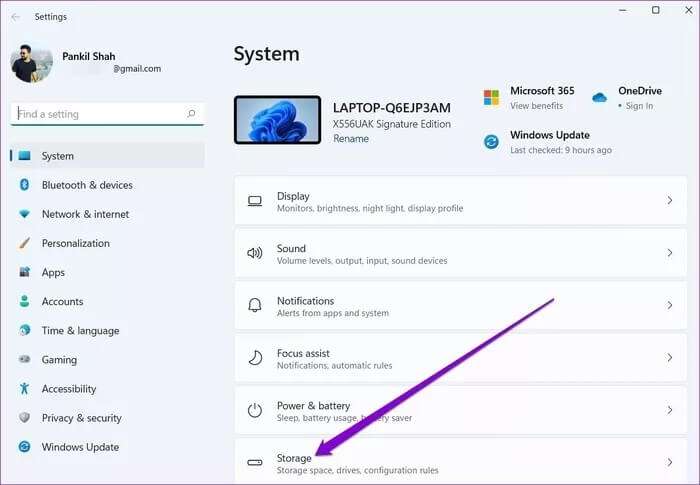Click the LAPTOP-Q6EJP3AM device name
Screen dimensions: 700x485
click(392, 108)
